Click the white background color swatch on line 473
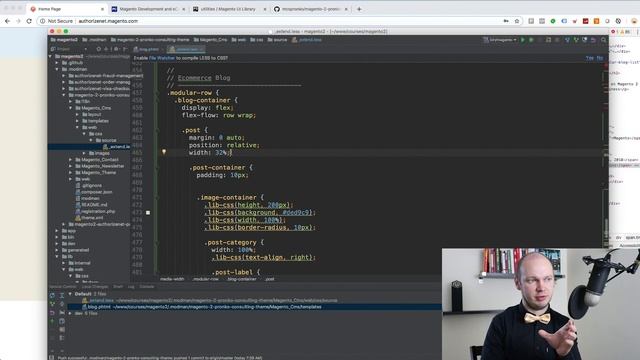Screen dimensions: 640x360 pyautogui.click(x=148, y=213)
